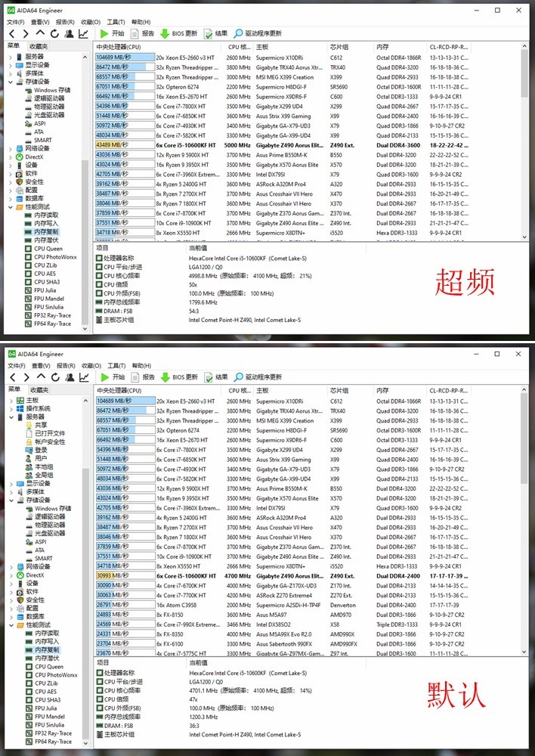The height and width of the screenshot is (756, 535).
Task: Click 结果 in the 默认 window toolbar
Action: [216, 377]
